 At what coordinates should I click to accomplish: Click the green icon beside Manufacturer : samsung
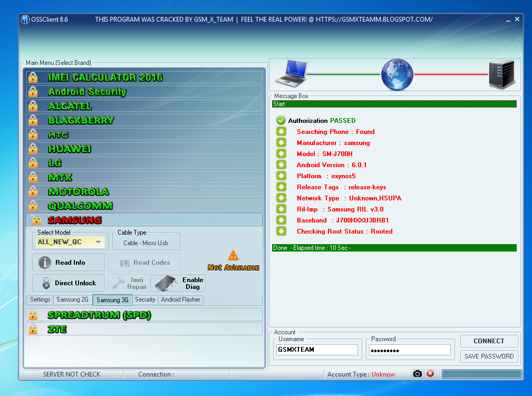[x=281, y=143]
